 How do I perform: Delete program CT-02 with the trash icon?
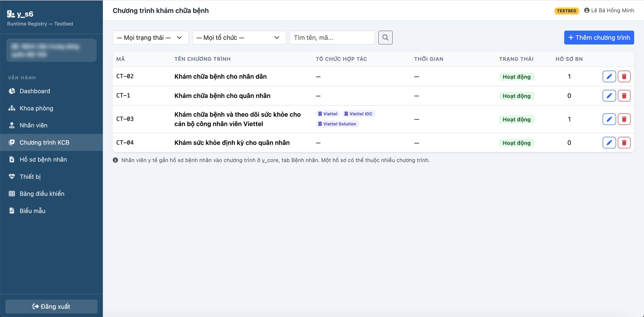coord(624,77)
